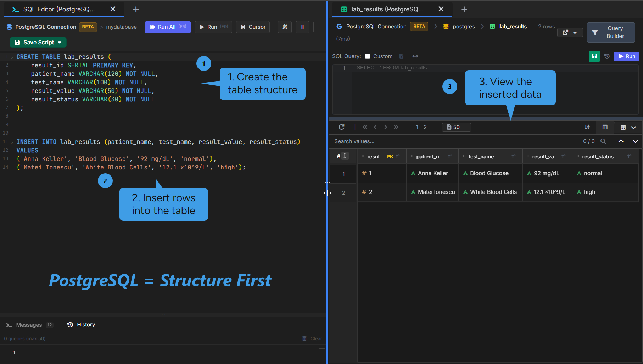
Task: Click the Cursor run button
Action: [253, 27]
